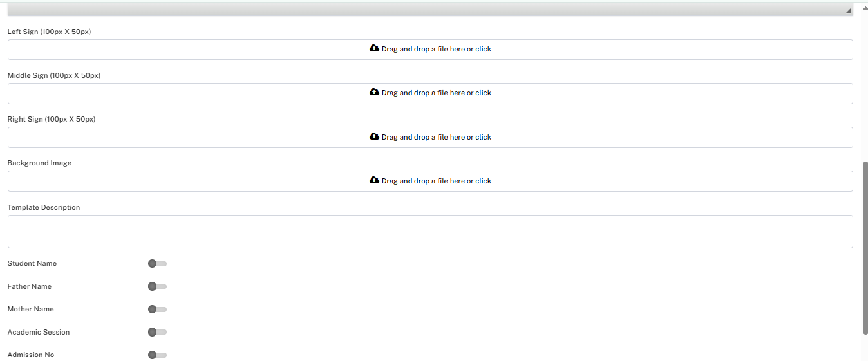This screenshot has height=361, width=868.
Task: Click the Middle Sign upload cloud icon
Action: pos(374,92)
